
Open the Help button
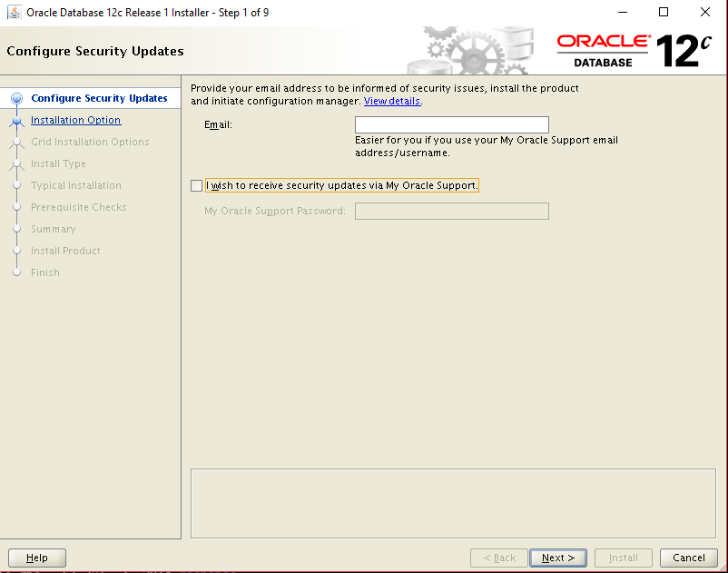37,558
